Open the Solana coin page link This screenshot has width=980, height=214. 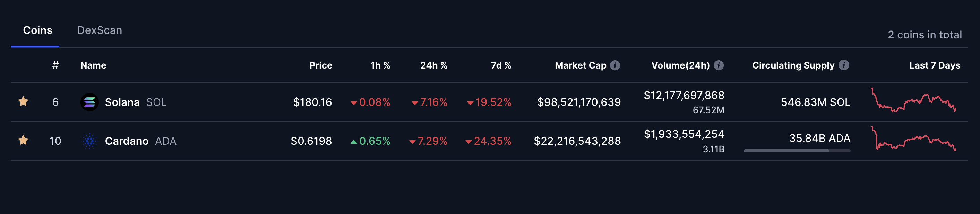click(x=122, y=102)
